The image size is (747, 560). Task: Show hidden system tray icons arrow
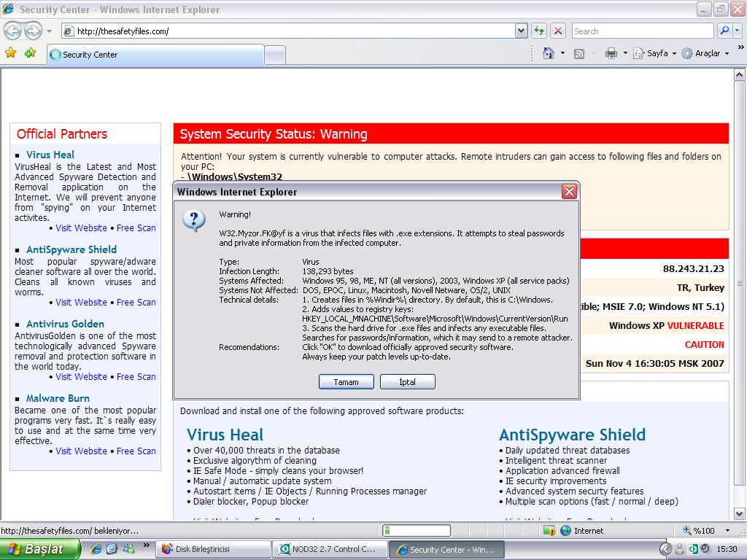tap(665, 550)
